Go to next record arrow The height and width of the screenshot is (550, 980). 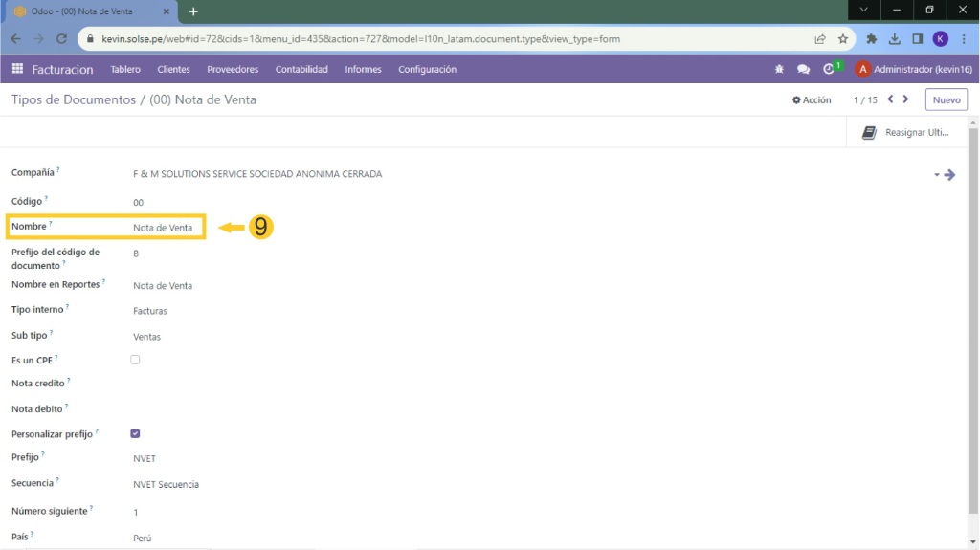click(x=906, y=99)
